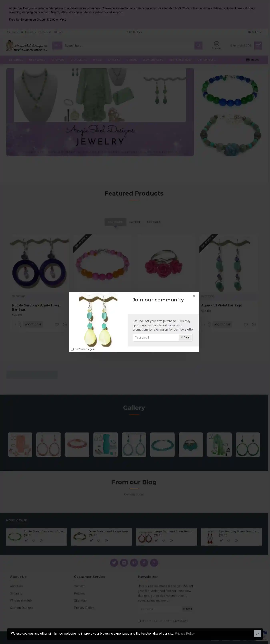Image resolution: width=270 pixels, height=644 pixels.
Task: Focus the Your email field in popup
Action: (x=155, y=338)
